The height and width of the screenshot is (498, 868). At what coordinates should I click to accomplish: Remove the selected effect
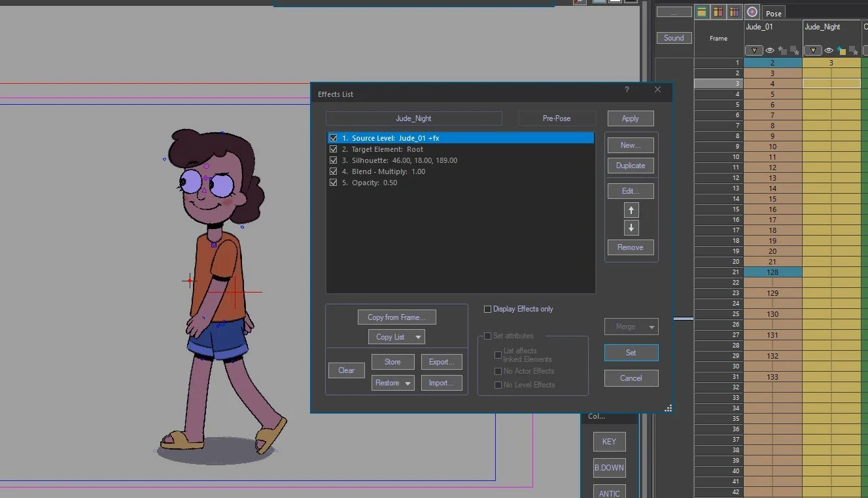[631, 247]
